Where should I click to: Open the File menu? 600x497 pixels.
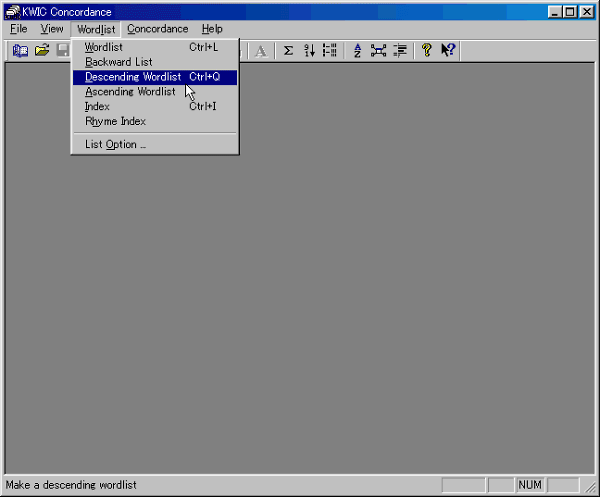(18, 29)
